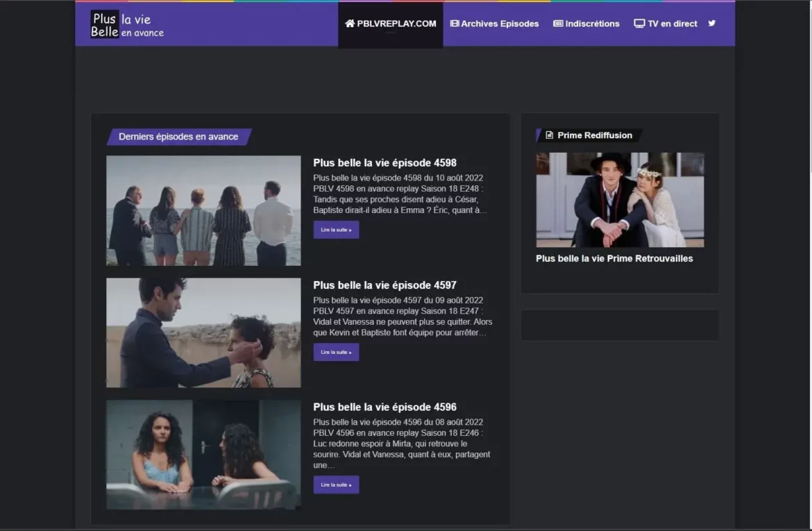The height and width of the screenshot is (531, 812).
Task: Click the home icon beside PBLVREPLAY.COM
Action: (x=350, y=24)
